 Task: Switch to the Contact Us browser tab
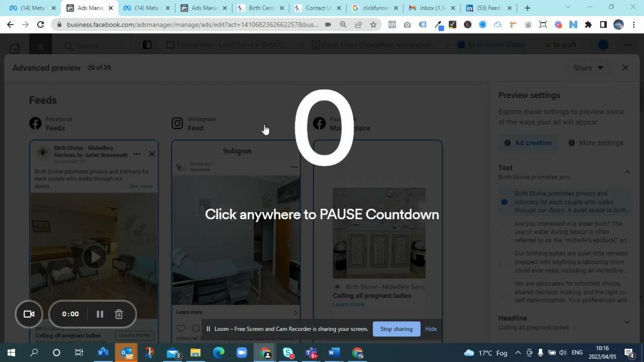318,8
